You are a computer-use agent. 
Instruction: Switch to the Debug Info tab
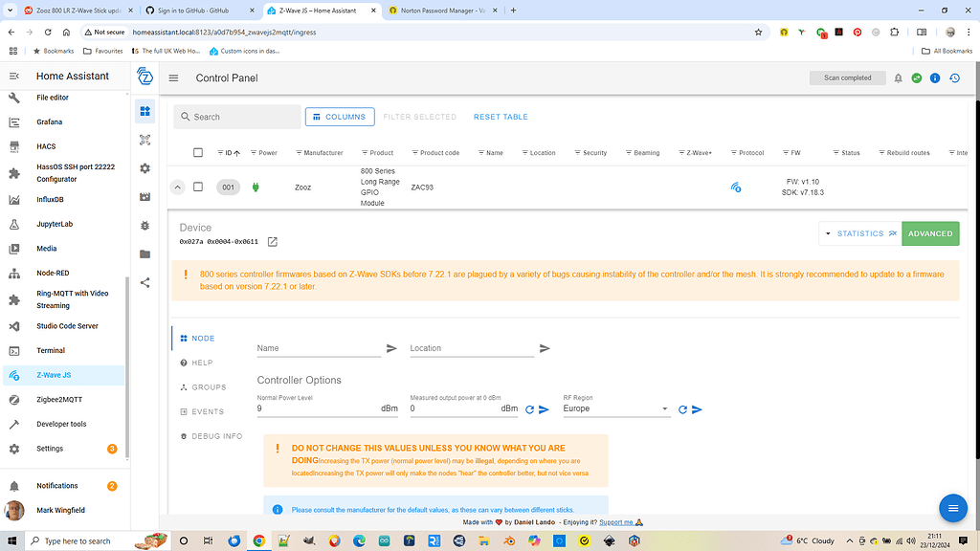coord(216,436)
